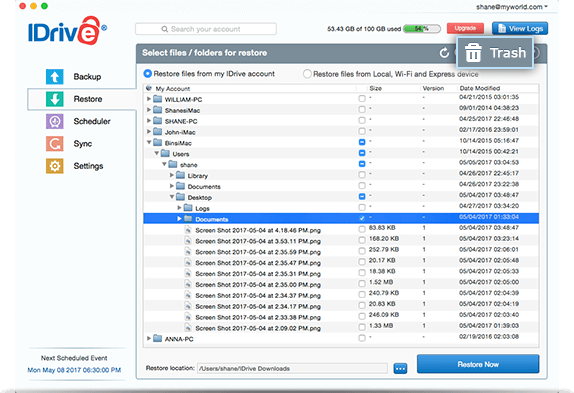
Task: Click the John-iMac folder icon
Action: tap(157, 131)
